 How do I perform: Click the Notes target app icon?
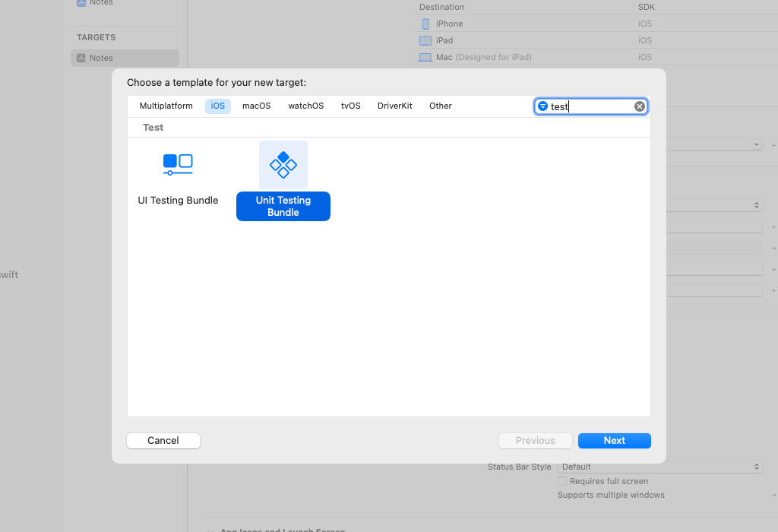click(81, 58)
